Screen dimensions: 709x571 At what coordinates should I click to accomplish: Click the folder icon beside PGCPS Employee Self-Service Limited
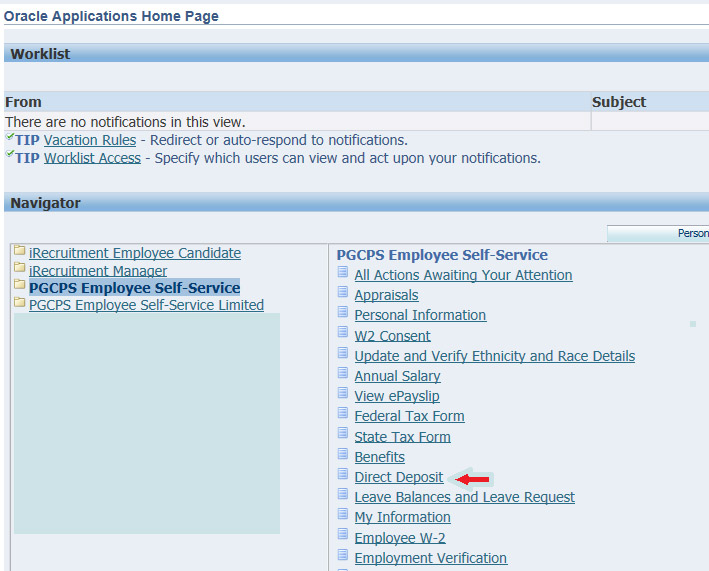tap(20, 305)
